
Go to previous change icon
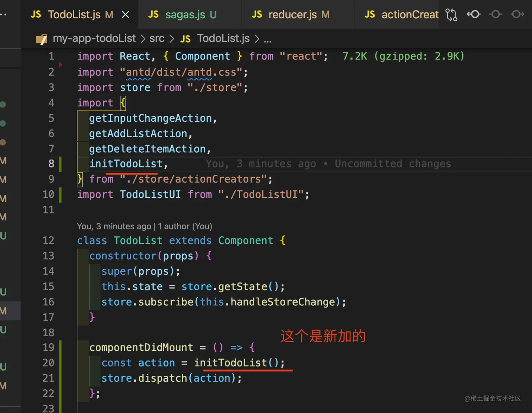coord(474,14)
